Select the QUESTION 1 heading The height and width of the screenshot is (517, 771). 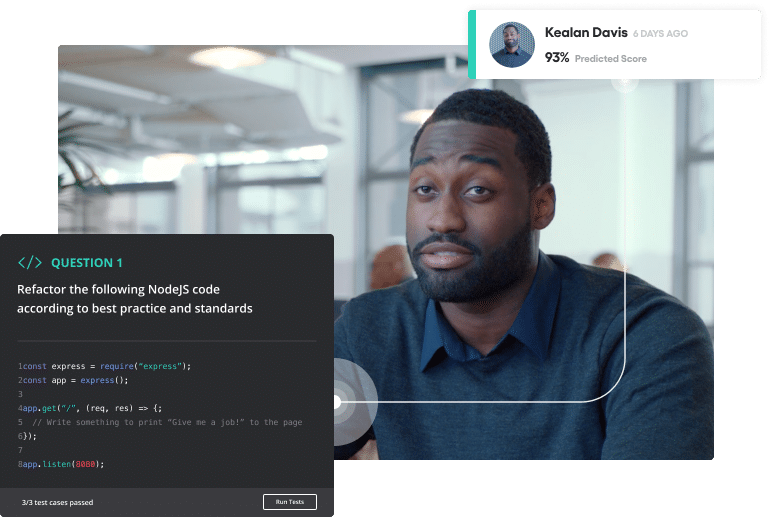click(87, 263)
